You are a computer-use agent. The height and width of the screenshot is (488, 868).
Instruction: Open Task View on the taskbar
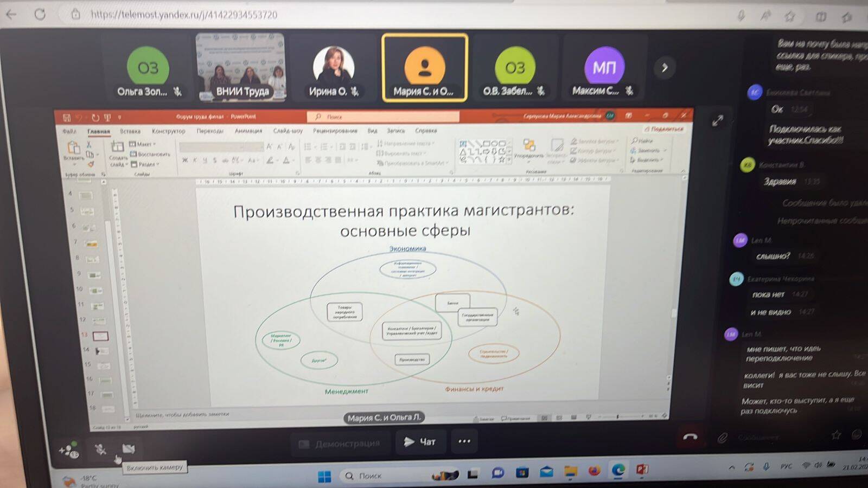click(473, 474)
